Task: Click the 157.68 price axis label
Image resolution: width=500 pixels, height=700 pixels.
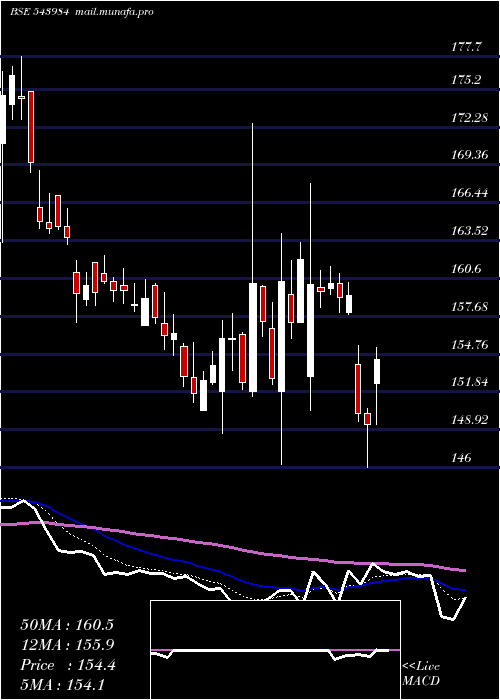Action: click(x=470, y=307)
